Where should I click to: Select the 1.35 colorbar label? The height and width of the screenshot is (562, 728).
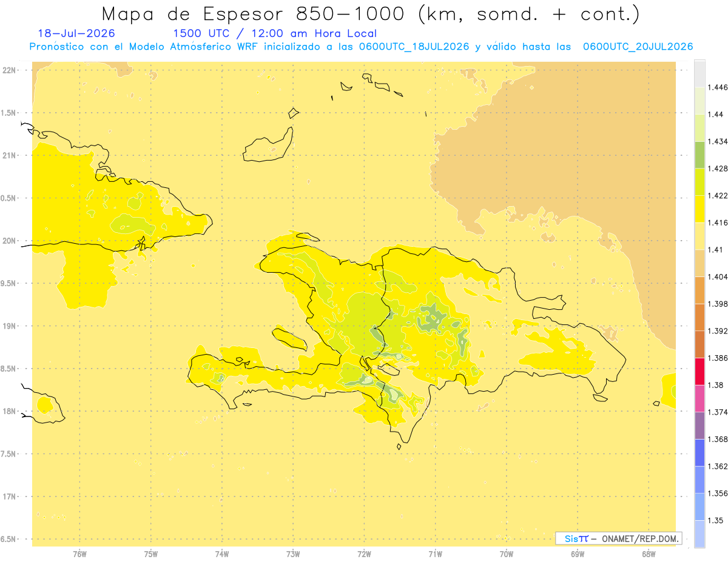pyautogui.click(x=715, y=520)
